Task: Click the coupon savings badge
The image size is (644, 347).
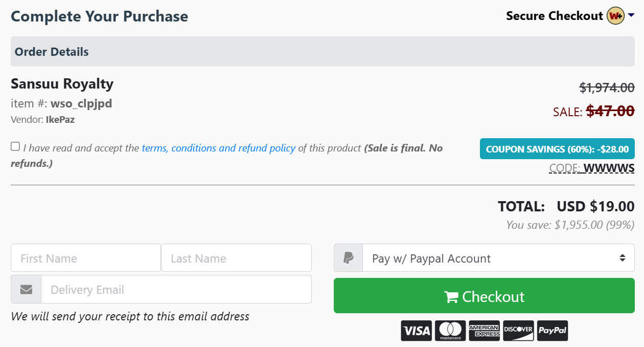Action: 557,149
